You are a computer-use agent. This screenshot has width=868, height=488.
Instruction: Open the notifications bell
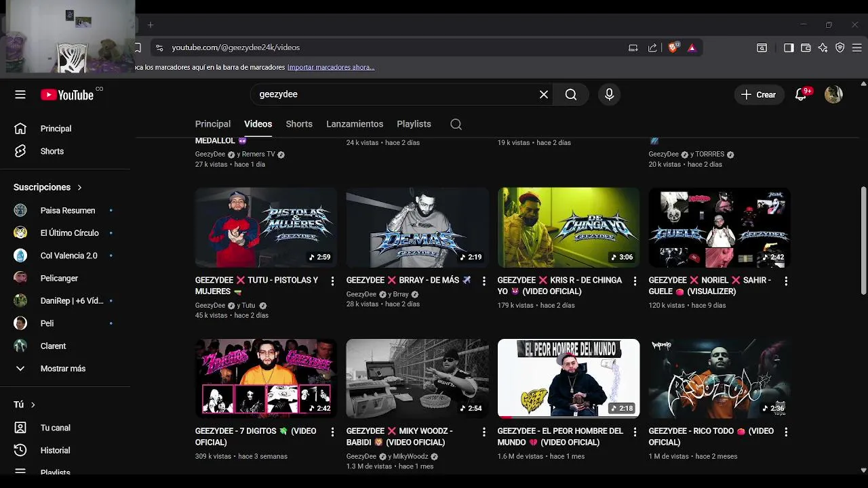tap(802, 95)
